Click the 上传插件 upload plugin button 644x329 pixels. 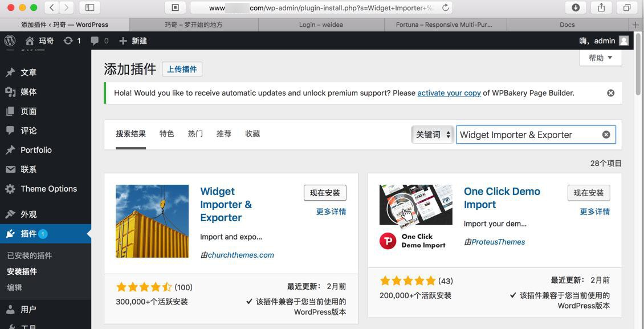(x=182, y=69)
